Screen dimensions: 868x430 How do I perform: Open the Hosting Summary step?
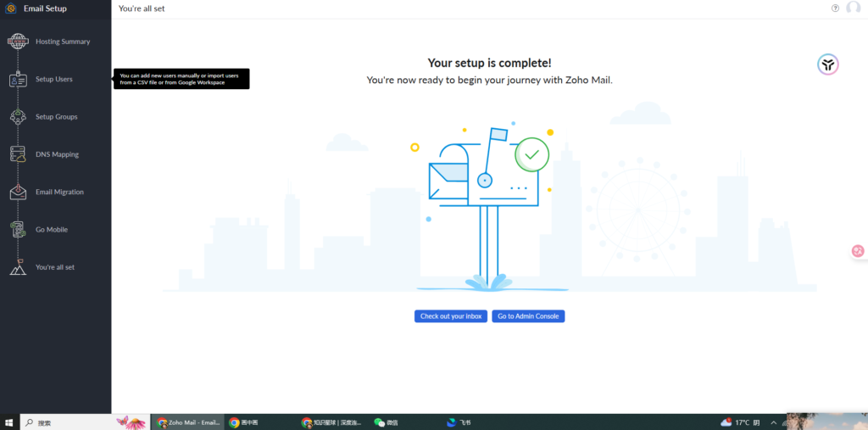(63, 42)
